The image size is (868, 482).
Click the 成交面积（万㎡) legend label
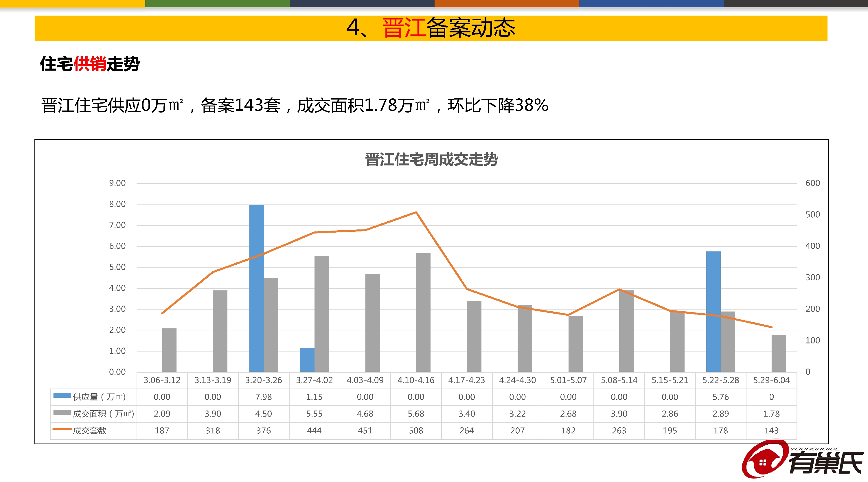tap(104, 414)
